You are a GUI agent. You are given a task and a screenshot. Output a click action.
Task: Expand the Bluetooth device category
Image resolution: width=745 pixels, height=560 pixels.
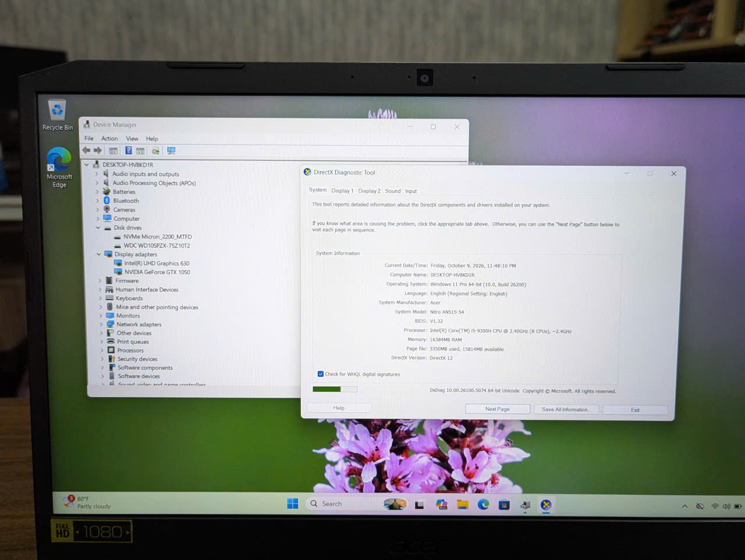tap(97, 201)
